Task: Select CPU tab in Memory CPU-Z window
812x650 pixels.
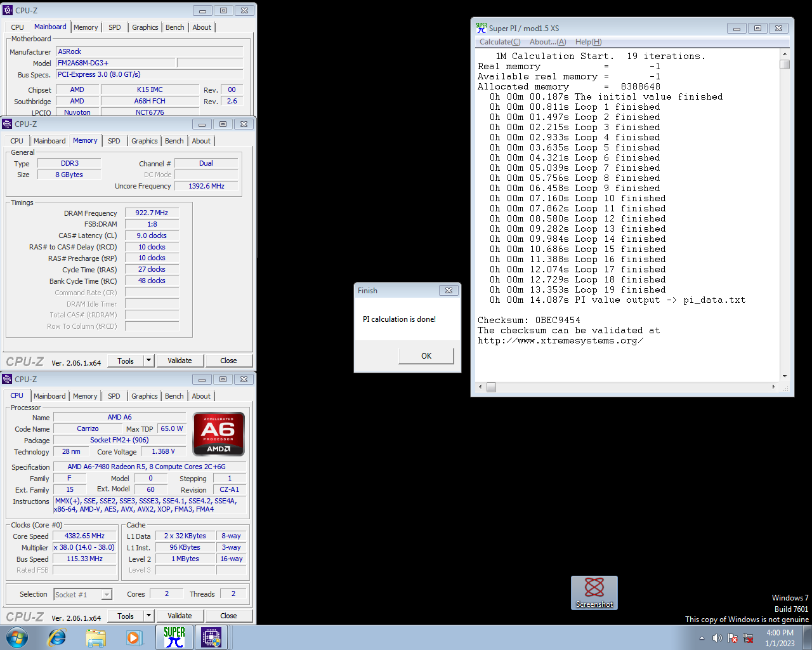Action: tap(17, 141)
